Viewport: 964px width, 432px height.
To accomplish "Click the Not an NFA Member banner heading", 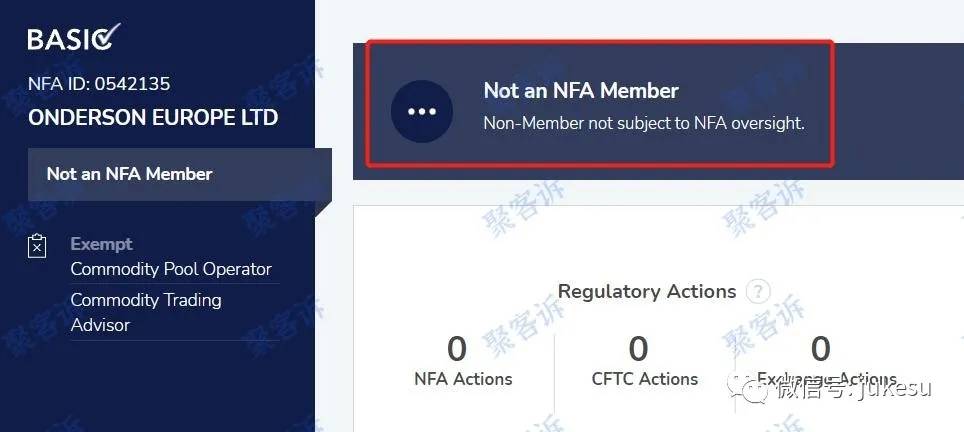I will point(581,91).
